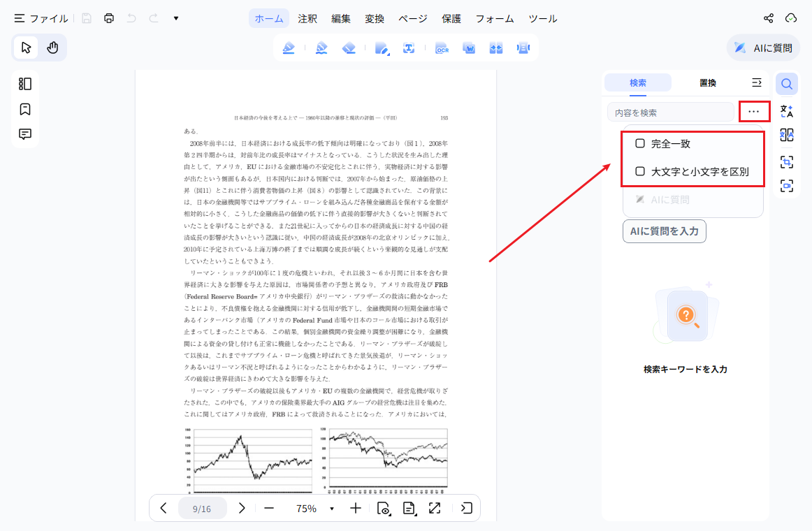
Task: Click the redo arrow icon
Action: (x=154, y=19)
